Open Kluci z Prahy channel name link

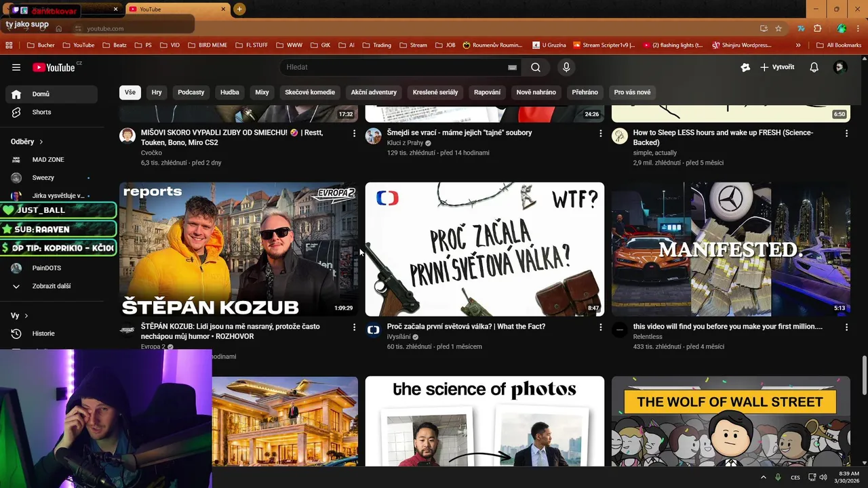point(405,143)
